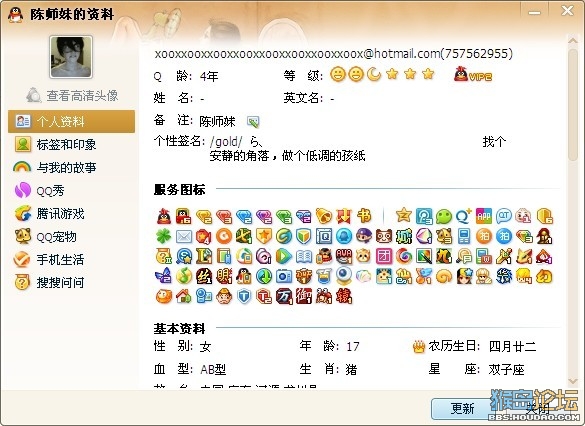Image resolution: width=585 pixels, height=426 pixels.
Task: Click the crescent moon level icon
Action: (x=374, y=74)
